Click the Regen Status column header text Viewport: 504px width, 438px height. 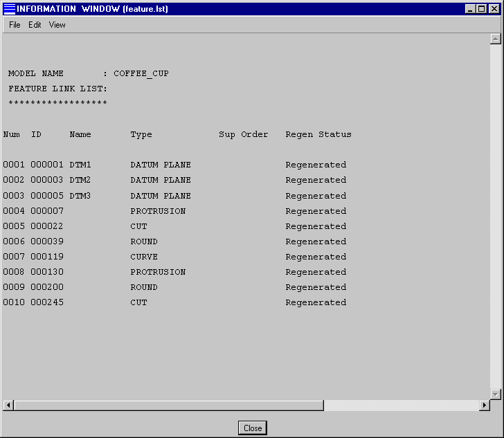(x=318, y=134)
